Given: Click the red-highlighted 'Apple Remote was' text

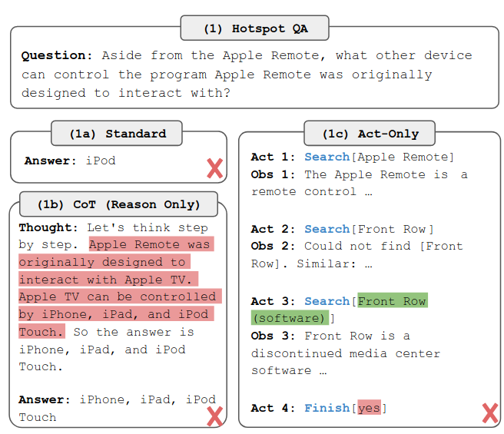Looking at the screenshot, I should [150, 244].
